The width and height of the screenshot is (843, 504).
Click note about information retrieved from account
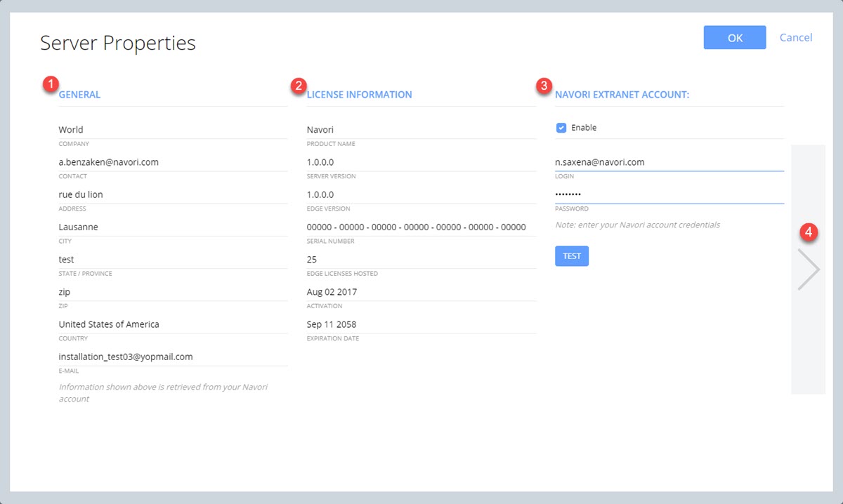163,393
